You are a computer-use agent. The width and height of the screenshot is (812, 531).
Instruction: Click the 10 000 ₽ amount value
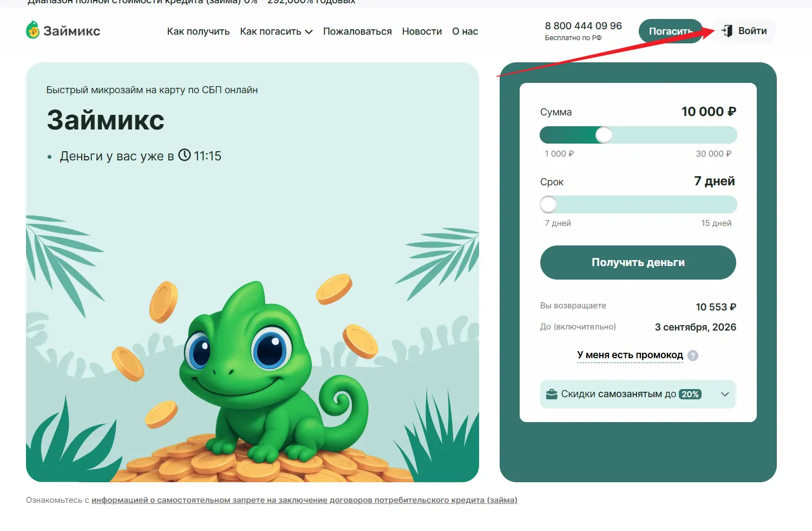tap(709, 112)
